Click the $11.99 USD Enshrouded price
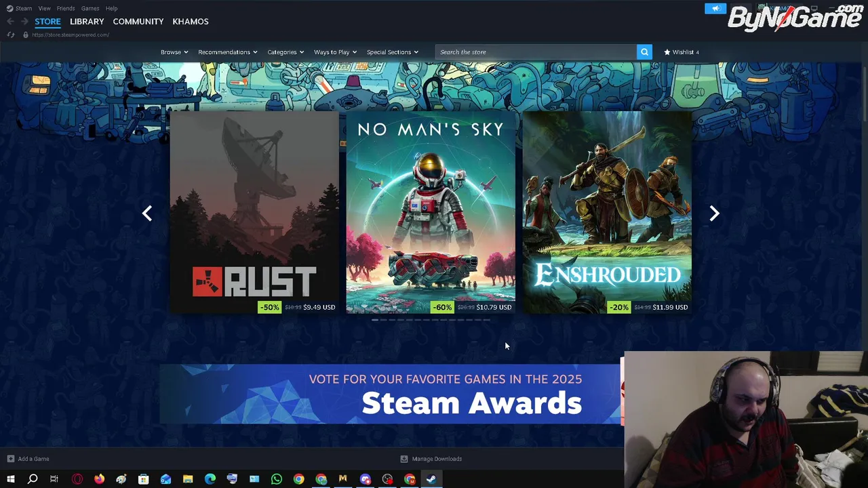Viewport: 868px width, 488px height. pyautogui.click(x=671, y=307)
